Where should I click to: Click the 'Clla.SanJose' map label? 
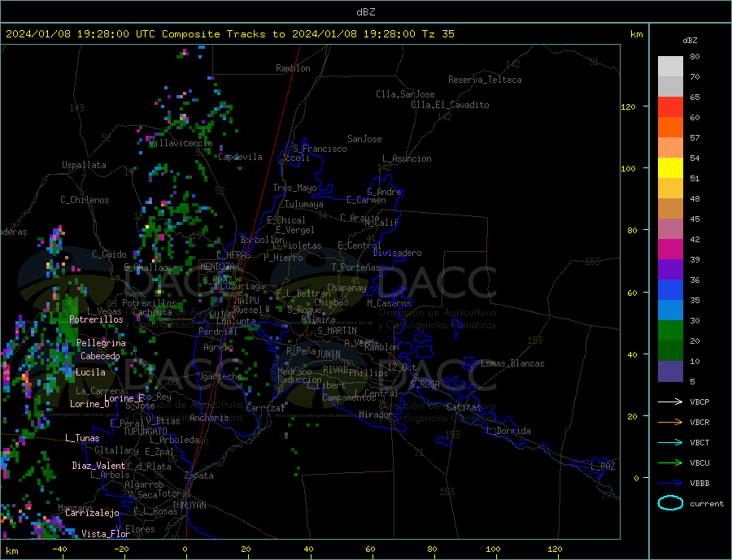(405, 94)
